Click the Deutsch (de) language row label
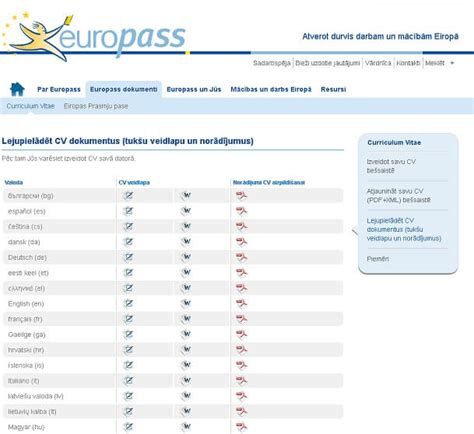The width and height of the screenshot is (474, 434). (27, 257)
